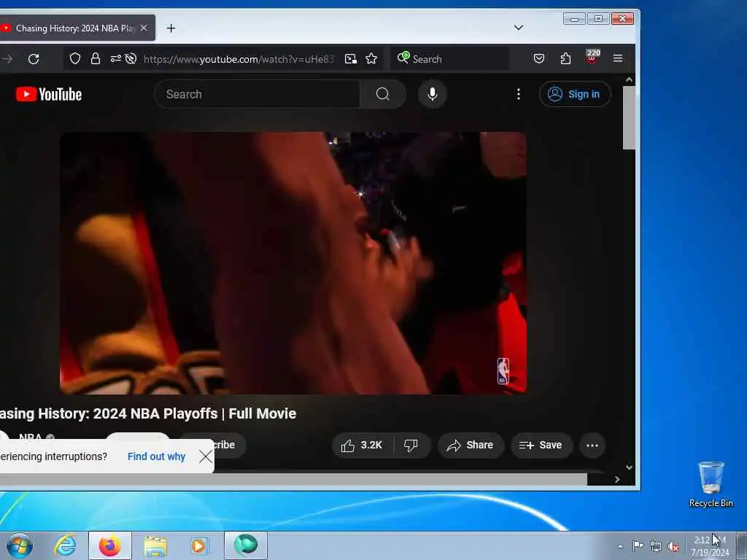Dismiss the interruptions notification with X

coord(206,456)
